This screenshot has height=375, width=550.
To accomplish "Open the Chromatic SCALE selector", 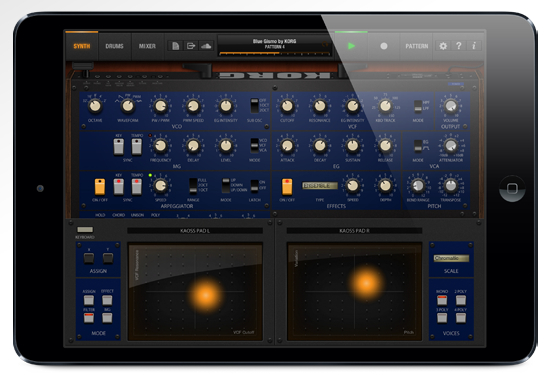I will [x=451, y=258].
